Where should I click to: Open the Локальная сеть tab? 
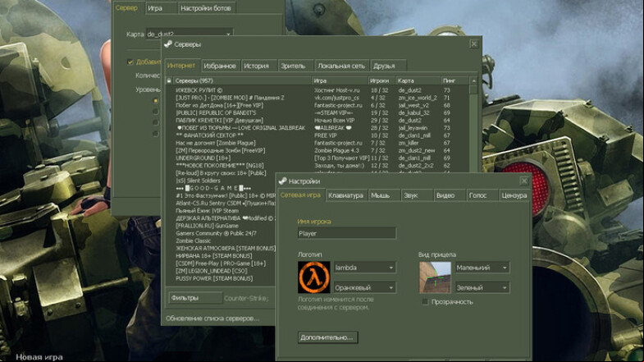click(x=341, y=66)
